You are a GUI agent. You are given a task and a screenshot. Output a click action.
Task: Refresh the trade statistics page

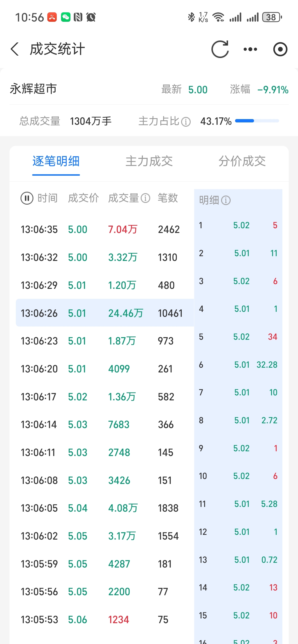[220, 49]
